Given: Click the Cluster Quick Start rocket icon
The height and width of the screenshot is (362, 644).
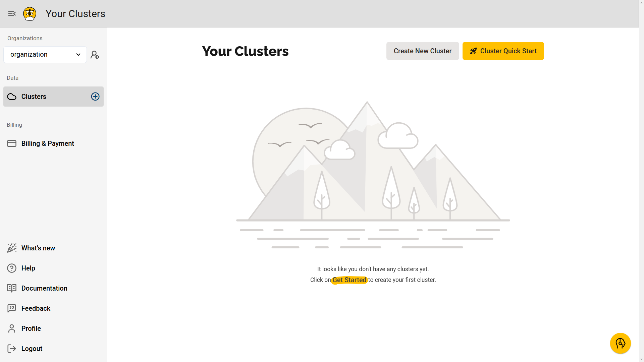Looking at the screenshot, I should (473, 51).
